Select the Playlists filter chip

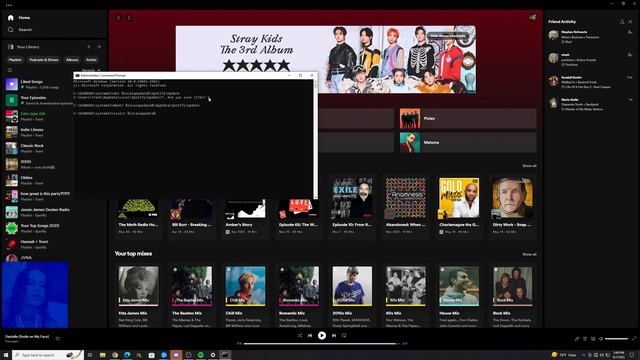tap(15, 60)
